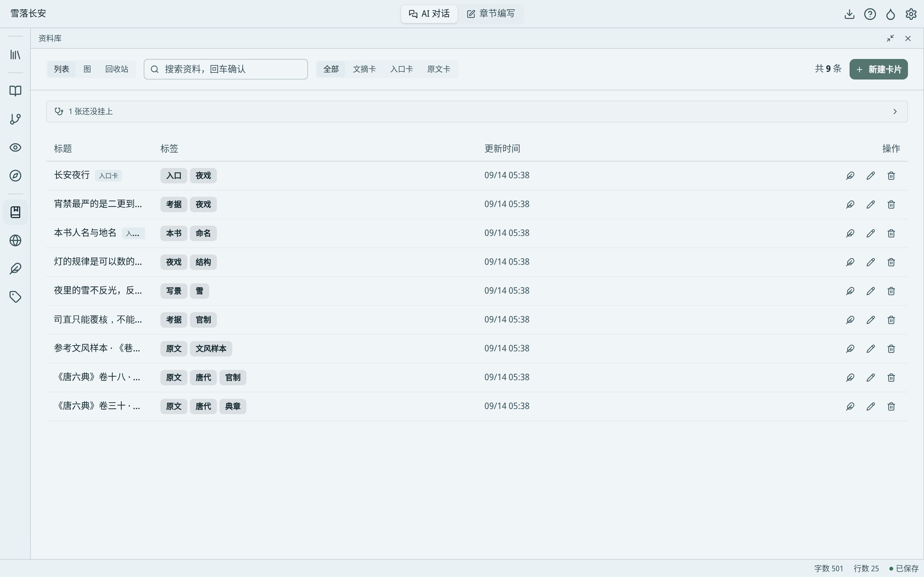
Task: Filter cards by 文摘卡
Action: coord(364,69)
